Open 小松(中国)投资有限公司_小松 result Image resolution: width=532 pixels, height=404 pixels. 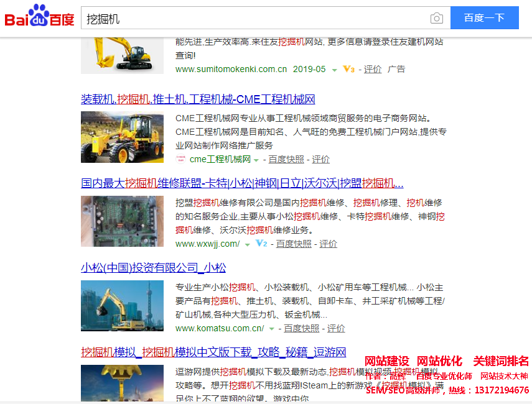(153, 268)
